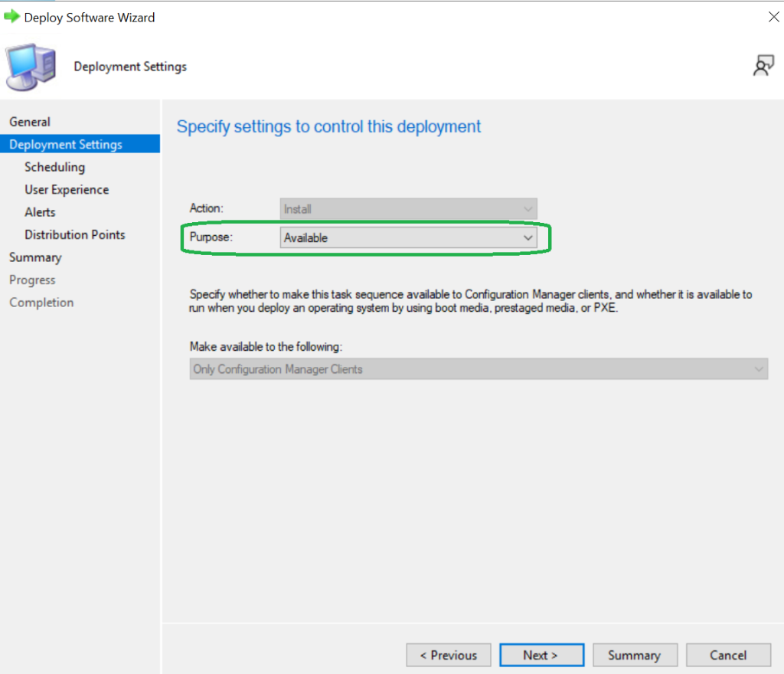Jump to Summary in the sidebar
This screenshot has width=784, height=674.
click(35, 257)
